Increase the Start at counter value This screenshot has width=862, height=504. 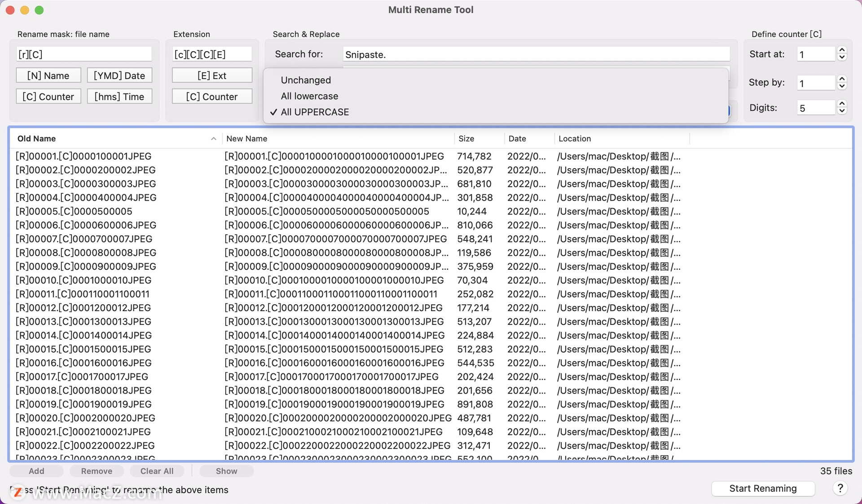point(842,50)
